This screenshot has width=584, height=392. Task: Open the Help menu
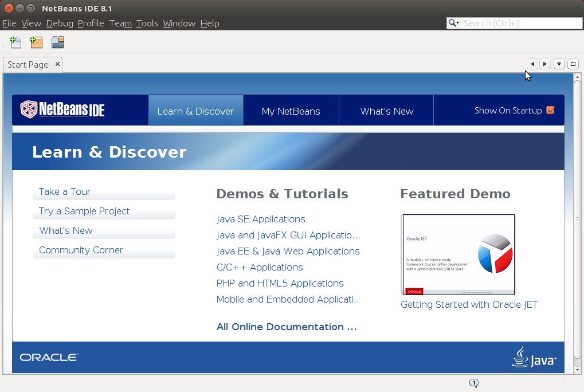click(x=210, y=23)
